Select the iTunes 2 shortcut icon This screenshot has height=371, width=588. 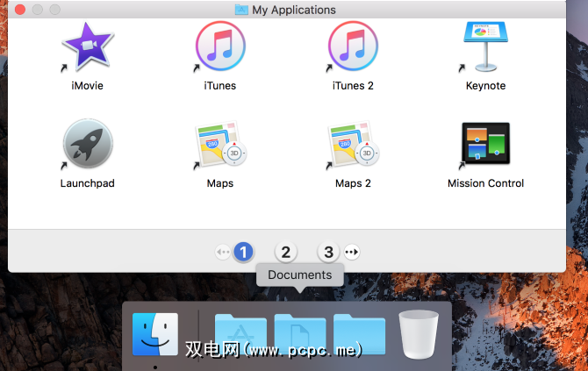tap(353, 46)
